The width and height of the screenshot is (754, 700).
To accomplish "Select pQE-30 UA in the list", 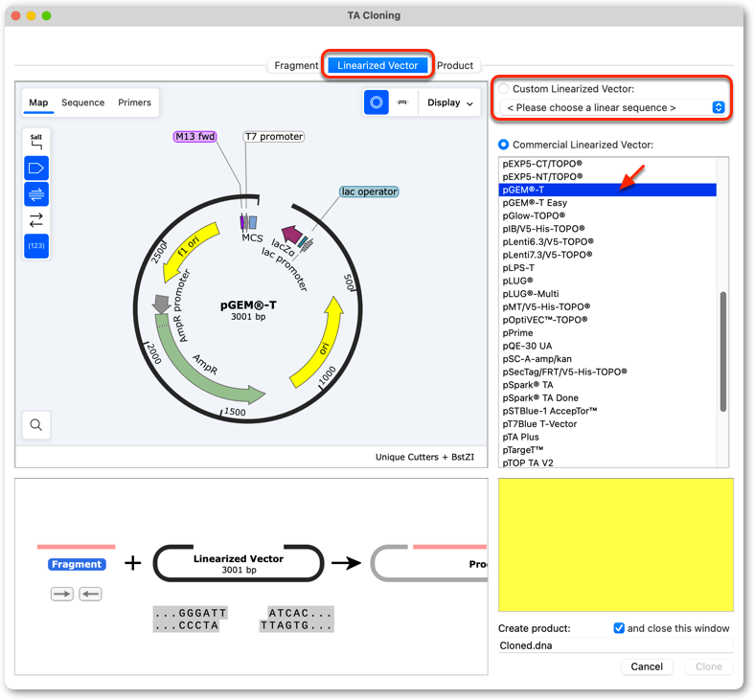I will pos(607,346).
